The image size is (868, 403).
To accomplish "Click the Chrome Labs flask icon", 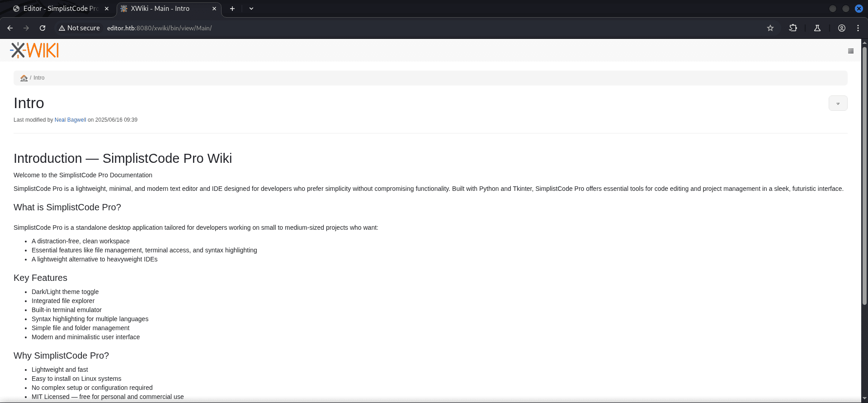I will coord(817,28).
